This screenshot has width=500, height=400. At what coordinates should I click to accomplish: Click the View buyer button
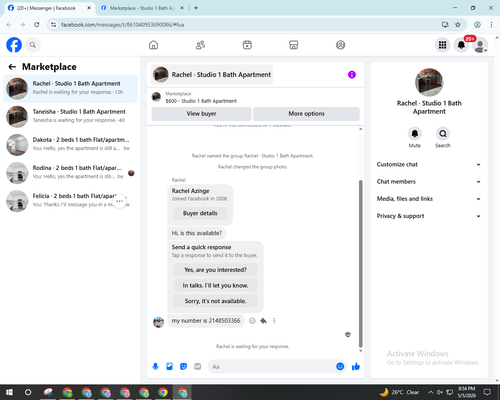click(x=201, y=114)
